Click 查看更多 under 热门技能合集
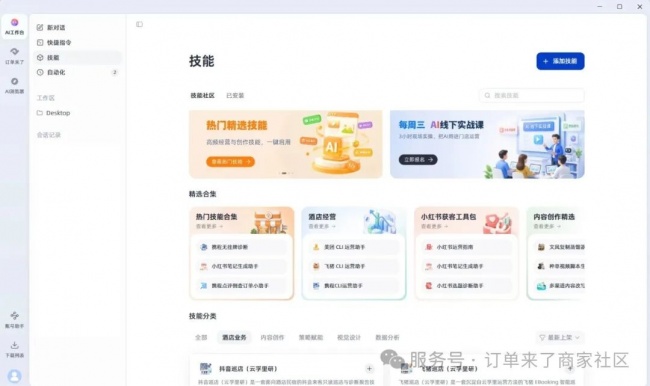 click(x=209, y=226)
